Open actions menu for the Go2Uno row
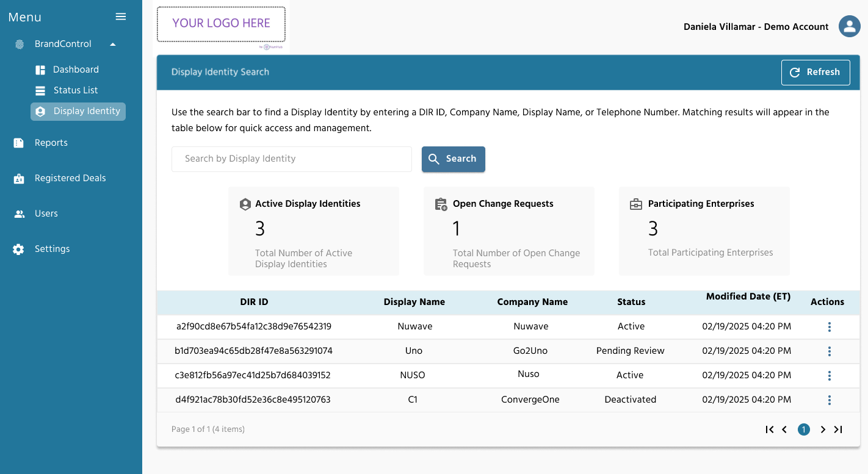Screen dimensions: 868x474 pyautogui.click(x=829, y=351)
